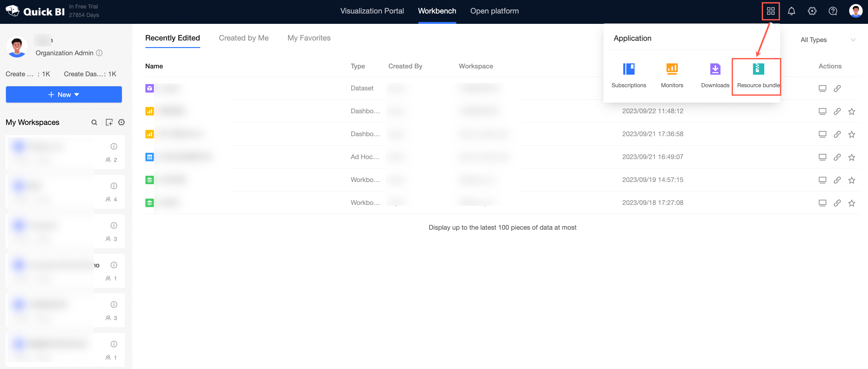Open the settings gear in top bar
The width and height of the screenshot is (868, 369).
tap(812, 11)
